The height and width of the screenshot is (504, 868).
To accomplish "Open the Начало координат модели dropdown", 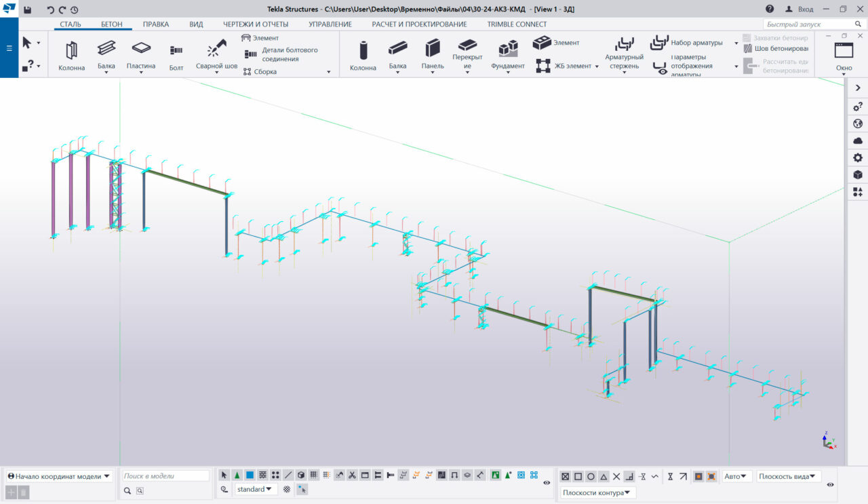I will click(59, 476).
